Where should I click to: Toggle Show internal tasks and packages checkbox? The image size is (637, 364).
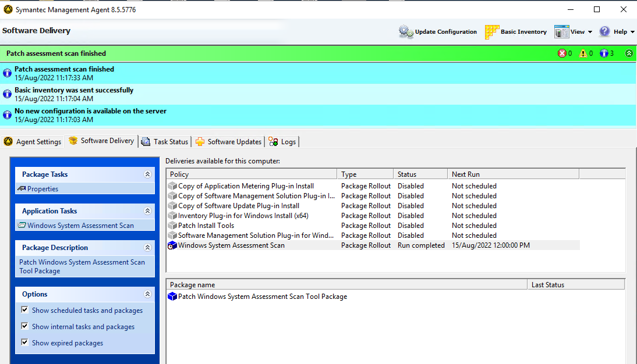(25, 326)
